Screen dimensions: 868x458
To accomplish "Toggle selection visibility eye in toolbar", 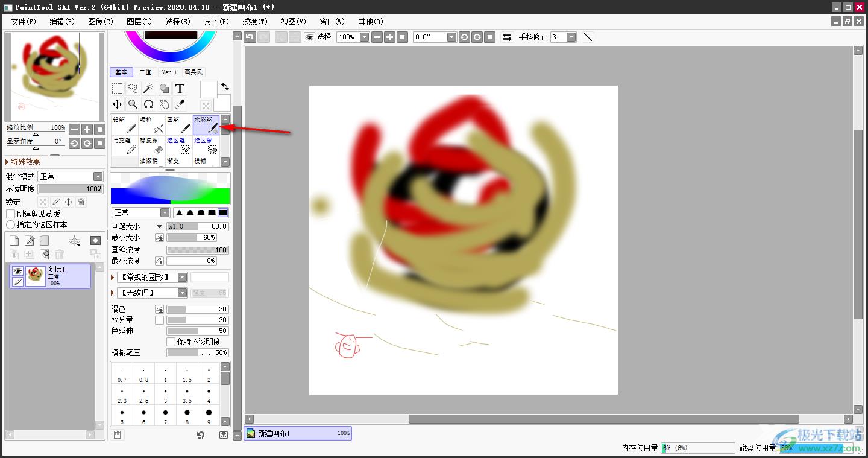I will [310, 37].
